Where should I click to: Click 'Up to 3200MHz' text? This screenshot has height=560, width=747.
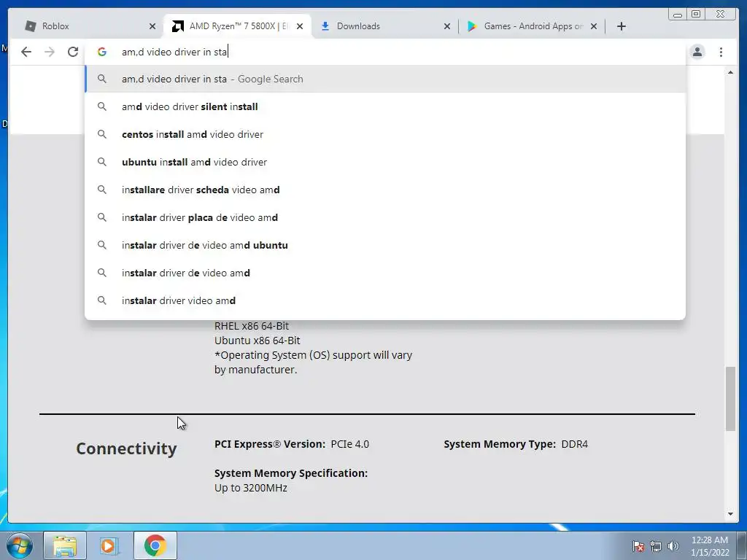(251, 488)
